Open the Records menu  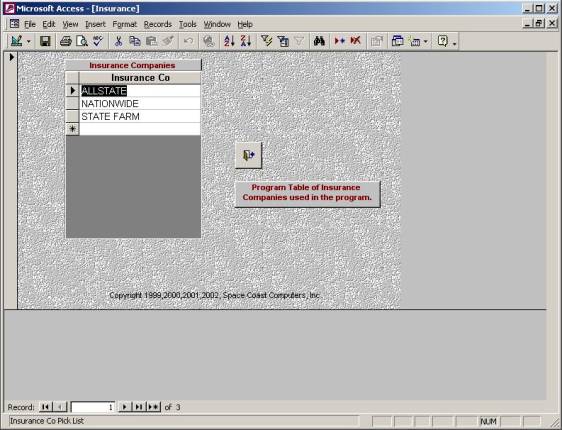tap(158, 24)
